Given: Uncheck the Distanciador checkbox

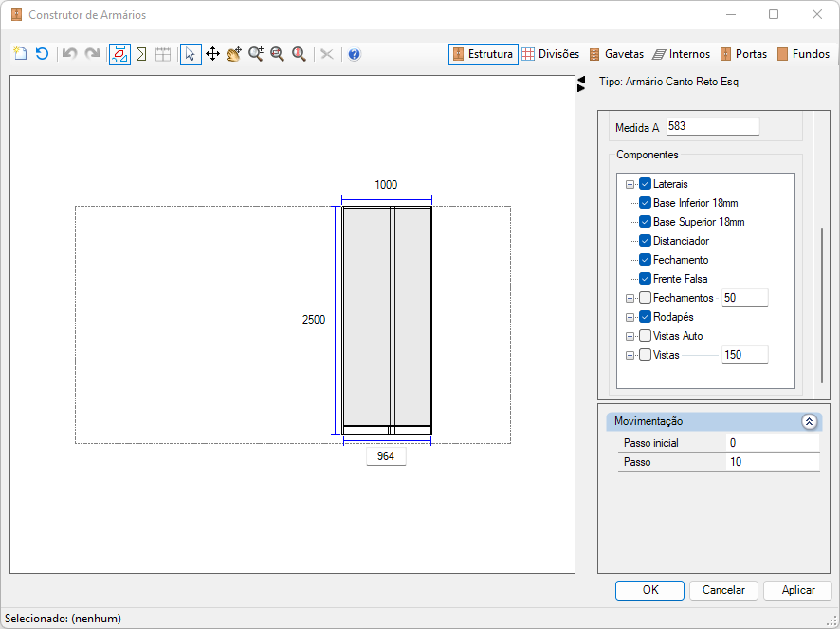Looking at the screenshot, I should [645, 241].
